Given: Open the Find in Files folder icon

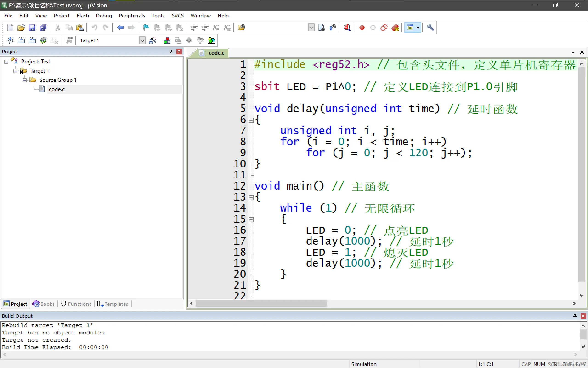Looking at the screenshot, I should coord(242,28).
